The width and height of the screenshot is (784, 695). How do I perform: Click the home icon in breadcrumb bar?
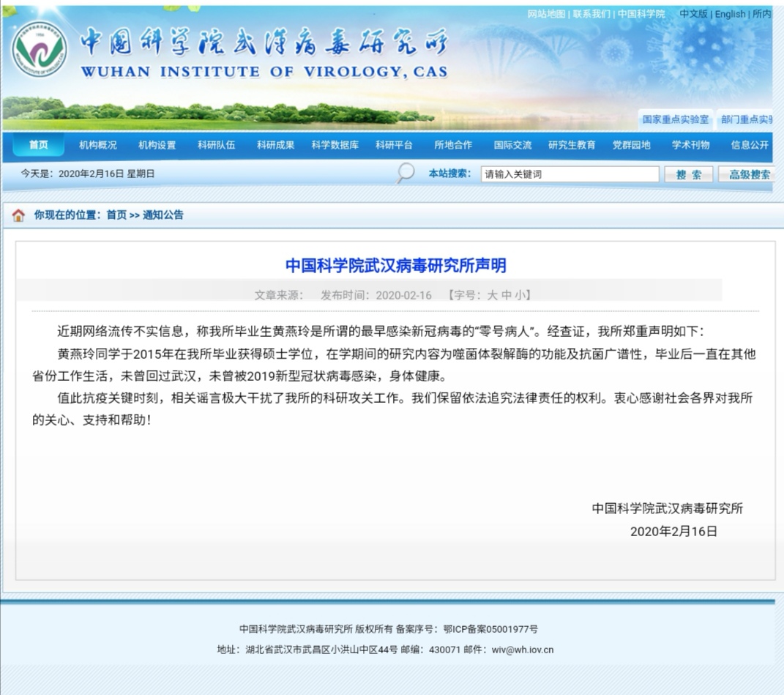18,215
